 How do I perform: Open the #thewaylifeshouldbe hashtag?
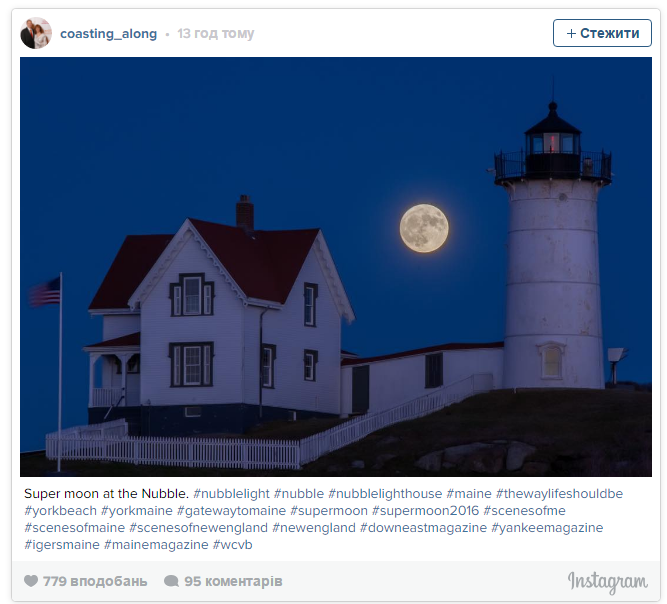coord(559,494)
